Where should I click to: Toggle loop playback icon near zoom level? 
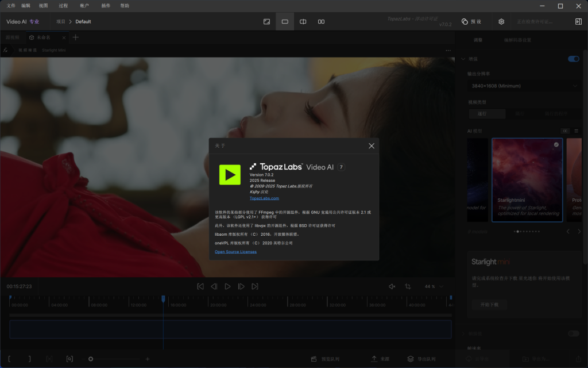tap(409, 286)
